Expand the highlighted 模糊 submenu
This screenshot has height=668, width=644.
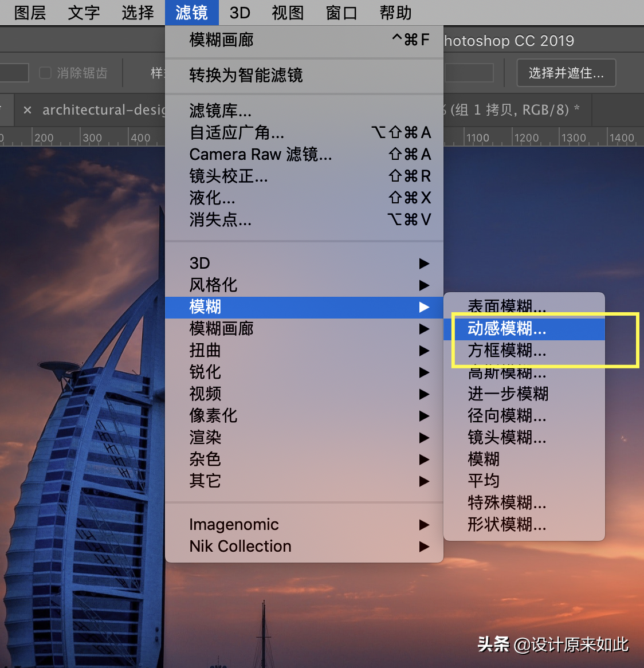[304, 307]
